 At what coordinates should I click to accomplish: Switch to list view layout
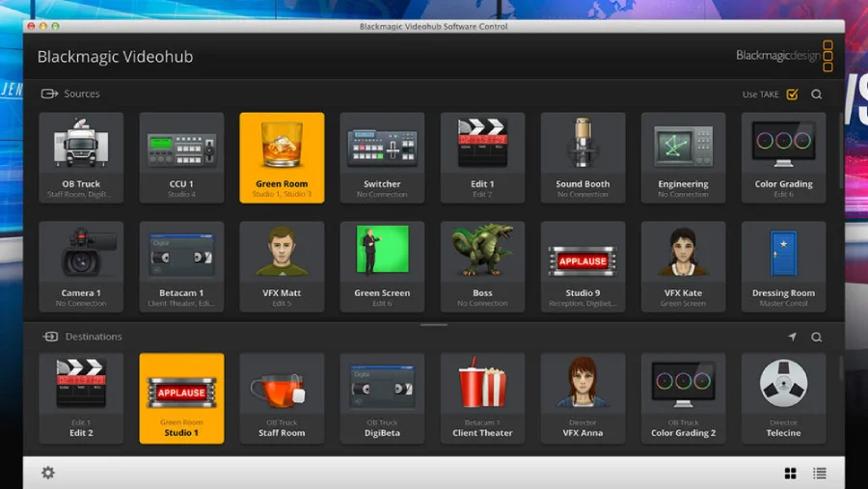[819, 474]
